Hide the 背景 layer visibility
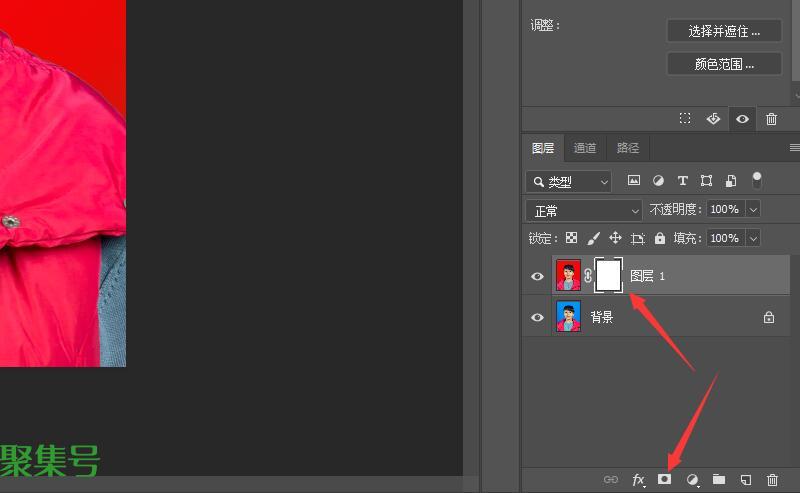Screen dimensions: 800x493 point(537,317)
